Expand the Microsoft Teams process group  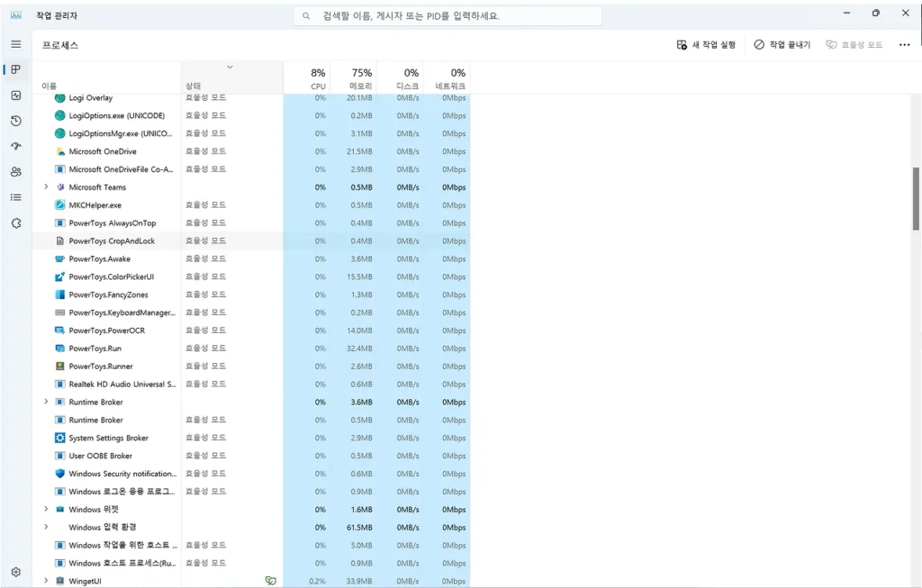46,187
